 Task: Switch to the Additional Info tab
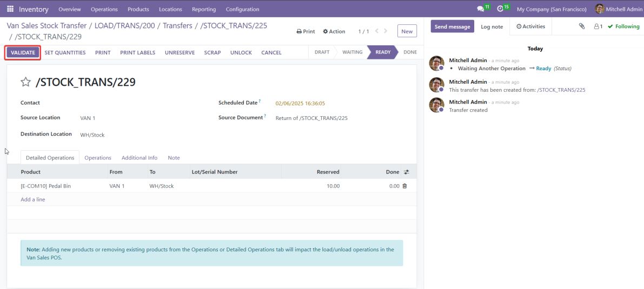(x=140, y=158)
